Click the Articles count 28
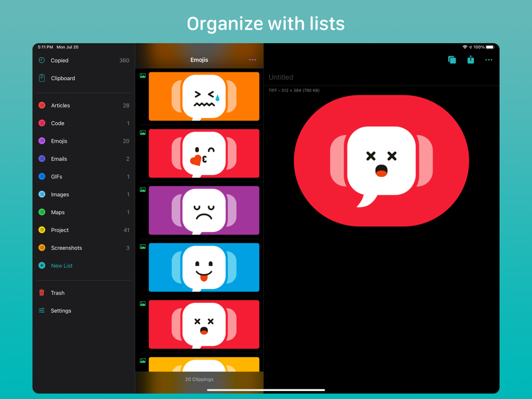The image size is (532, 399). [126, 105]
